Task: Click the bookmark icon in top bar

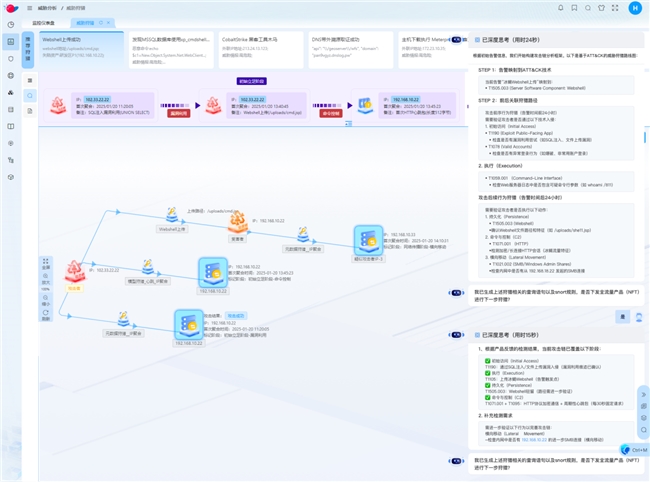Action: click(x=574, y=8)
